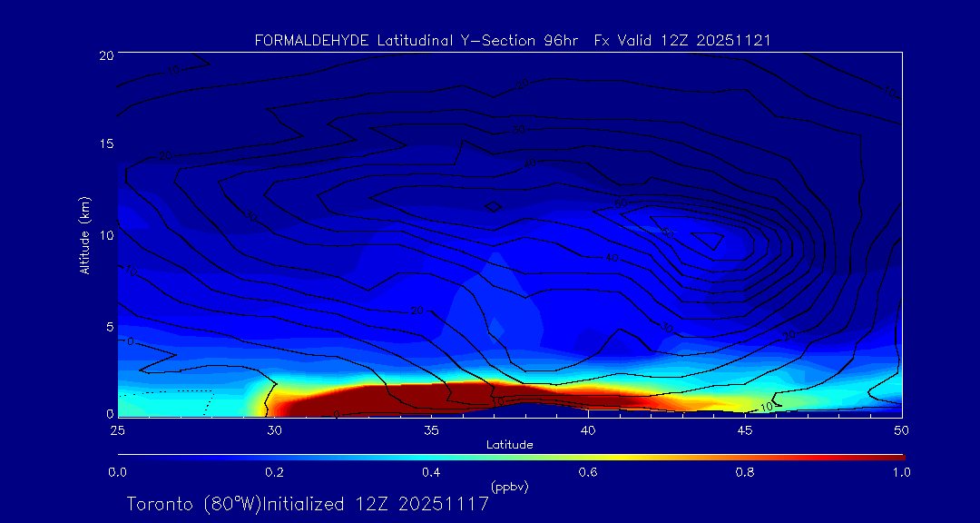Click the altitude axis tick label 5
The width and height of the screenshot is (980, 523).
tap(110, 327)
